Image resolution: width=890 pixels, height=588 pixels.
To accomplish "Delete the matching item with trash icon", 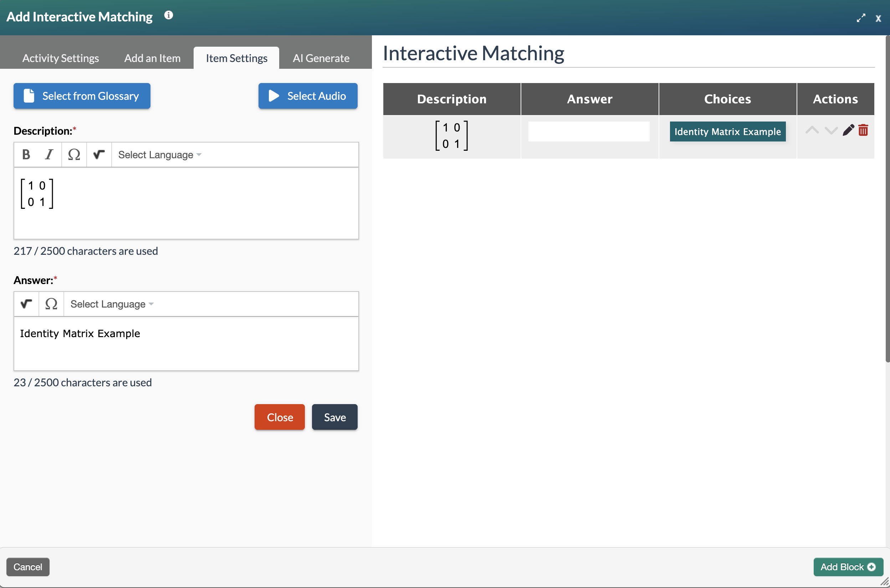I will [863, 130].
